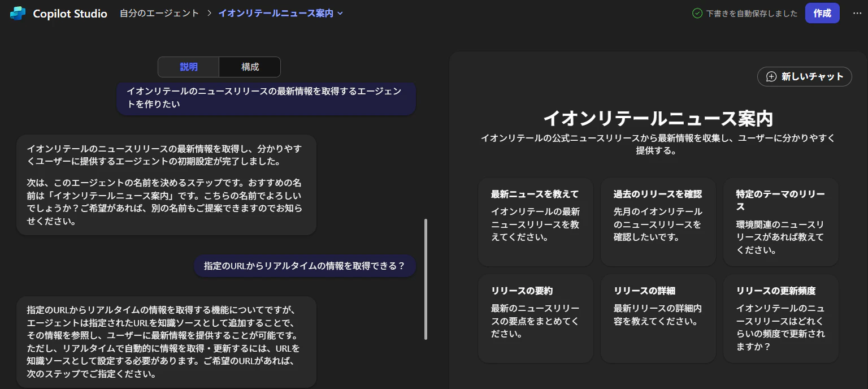Click the user message ニュースリリースの最新情報を取得するエージェントを作りたい

click(x=266, y=98)
